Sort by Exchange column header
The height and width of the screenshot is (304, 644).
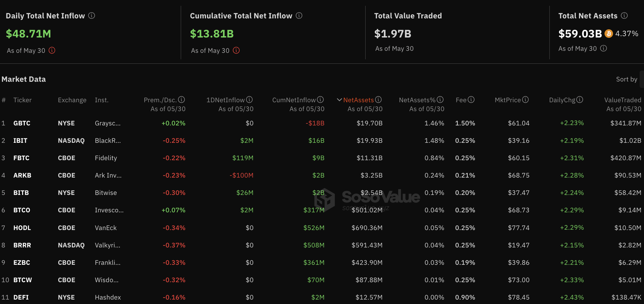(x=72, y=100)
